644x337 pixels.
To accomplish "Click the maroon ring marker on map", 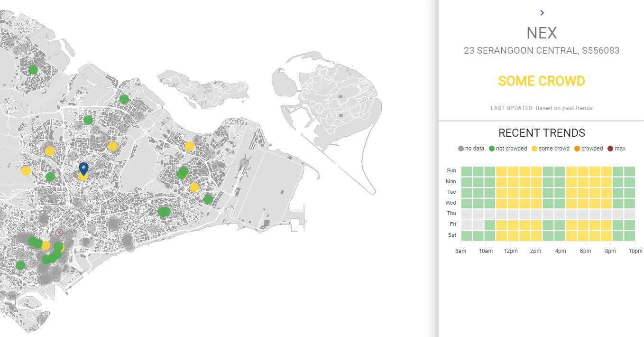I will (x=59, y=232).
